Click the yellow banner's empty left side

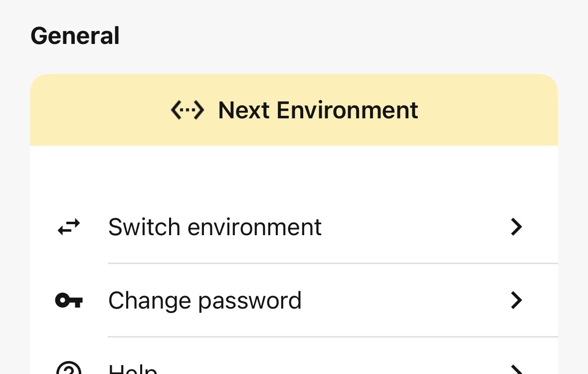pyautogui.click(x=95, y=110)
